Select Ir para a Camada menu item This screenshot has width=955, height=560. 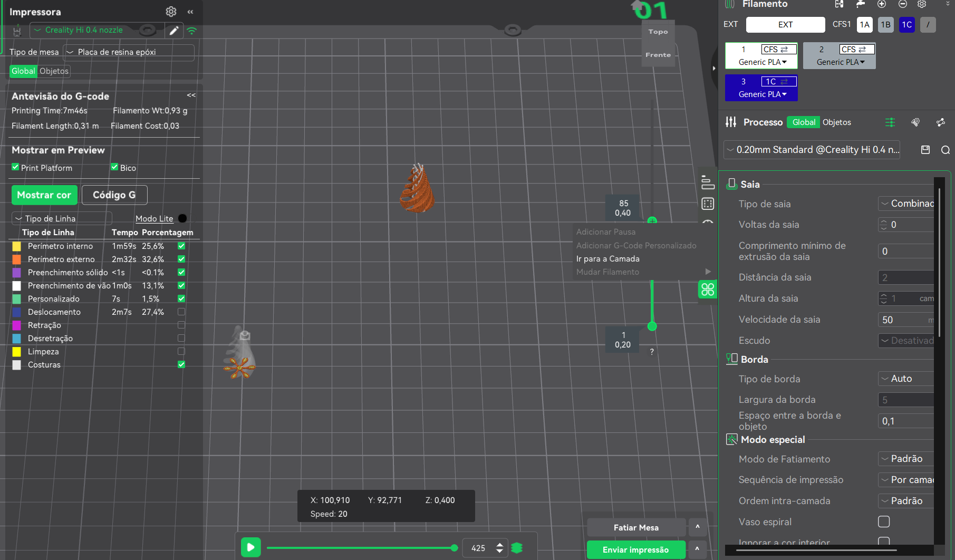[607, 259]
